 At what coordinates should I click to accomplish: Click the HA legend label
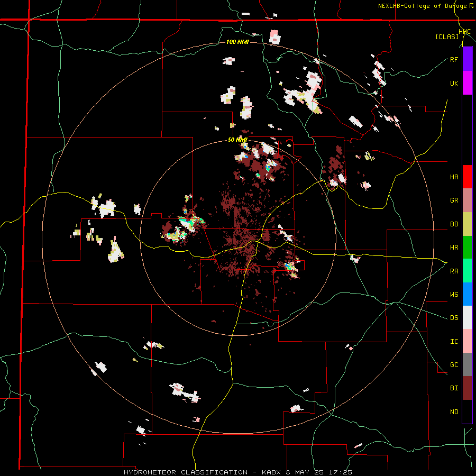point(454,177)
